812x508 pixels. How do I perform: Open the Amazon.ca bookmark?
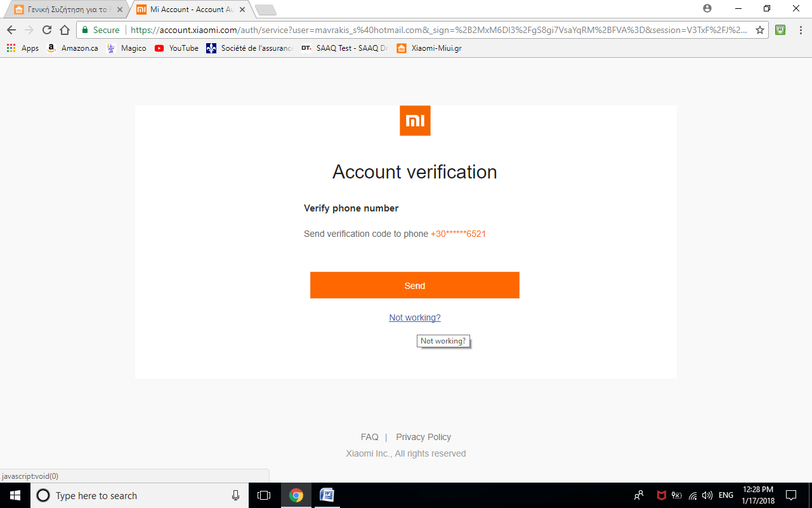(x=72, y=48)
